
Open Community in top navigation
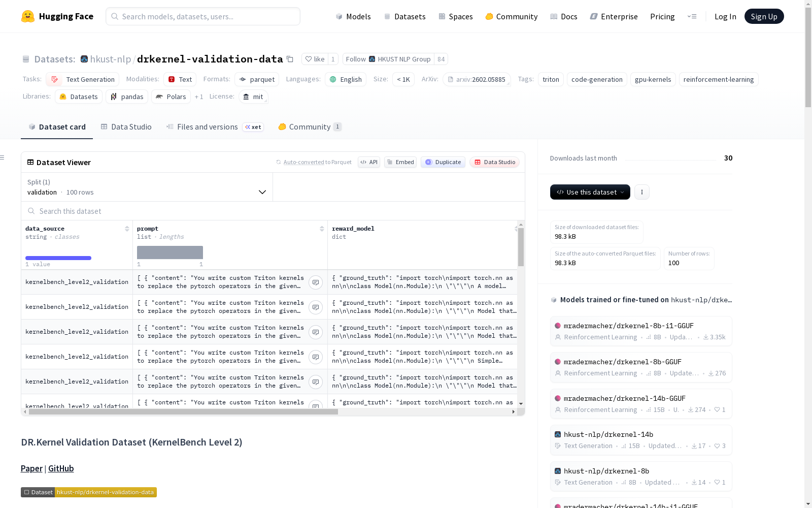pos(511,16)
